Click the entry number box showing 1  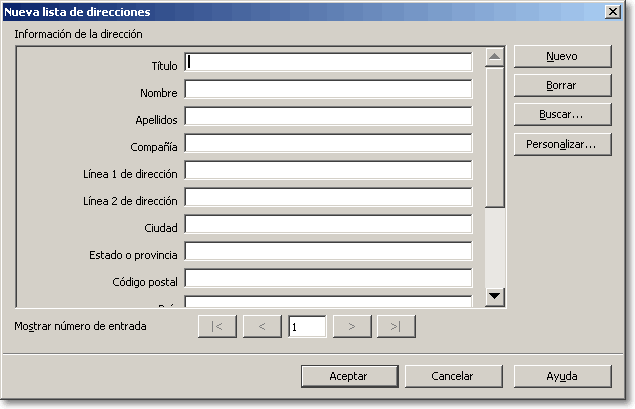click(307, 326)
